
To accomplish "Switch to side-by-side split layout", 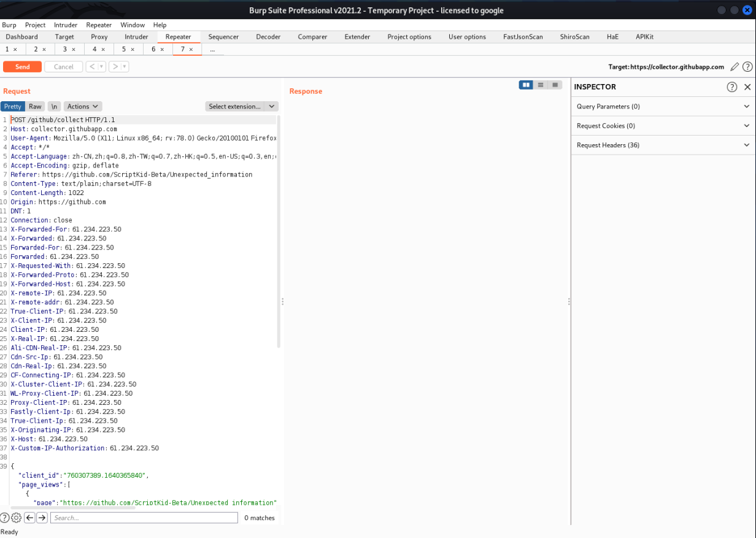I will 526,85.
